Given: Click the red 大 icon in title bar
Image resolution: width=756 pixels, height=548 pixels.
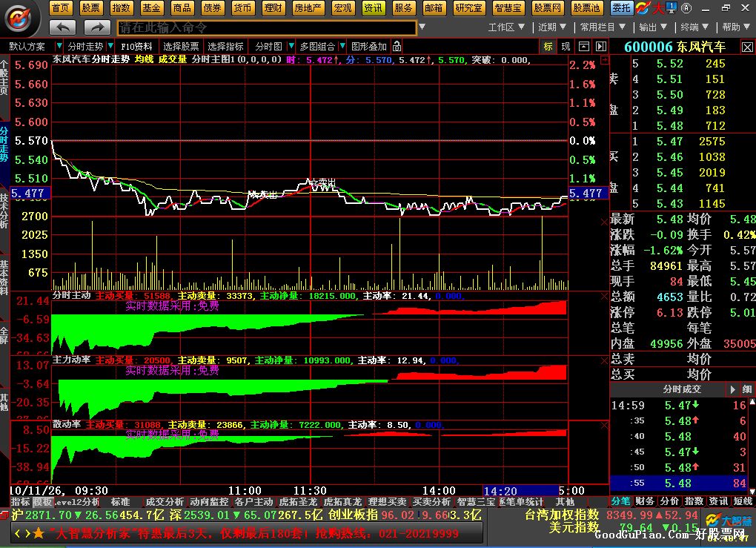Looking at the screenshot, I should 658,7.
